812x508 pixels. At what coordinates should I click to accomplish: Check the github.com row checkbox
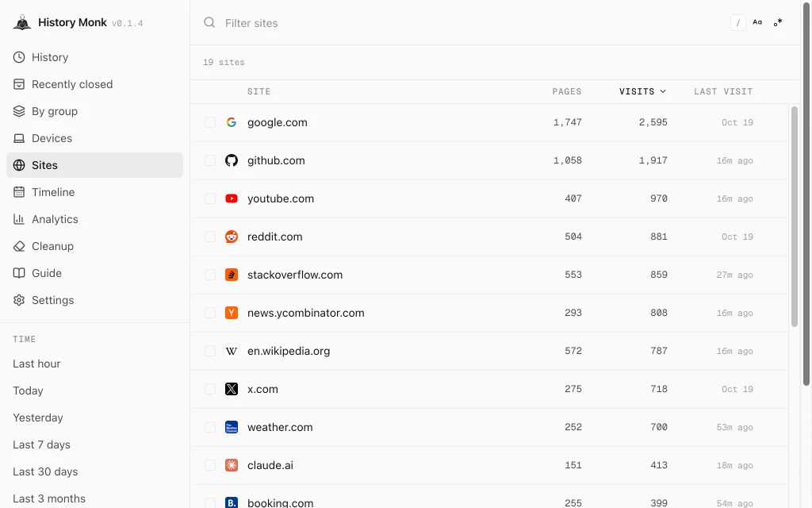tap(209, 160)
